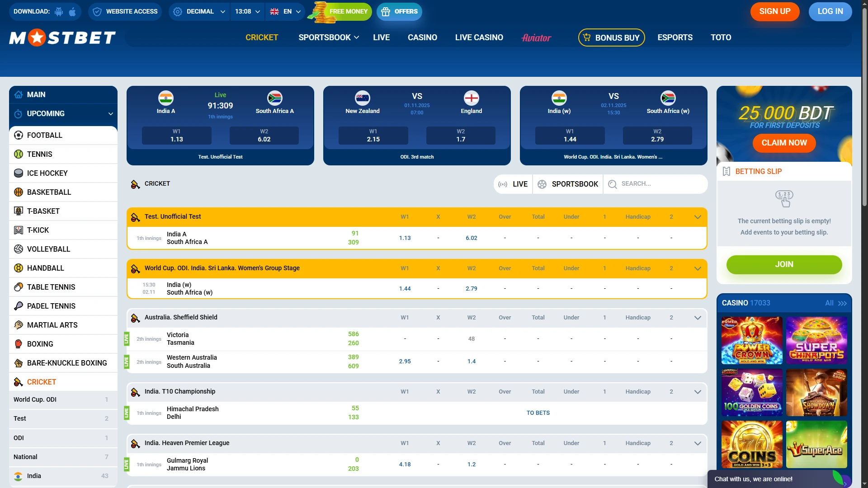
Task: Select the Basketball sport icon
Action: click(18, 192)
